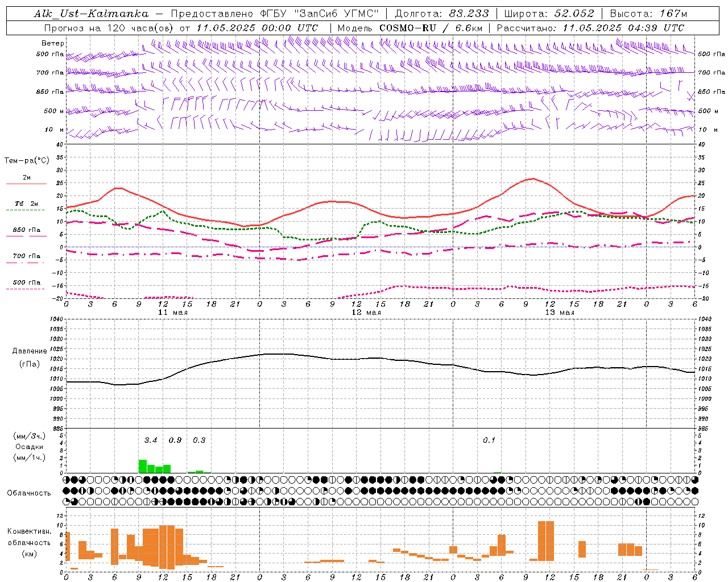Click the Рассчитано: 11.05.2025 04:39 UTC text
The height and width of the screenshot is (582, 728).
pyautogui.click(x=590, y=28)
